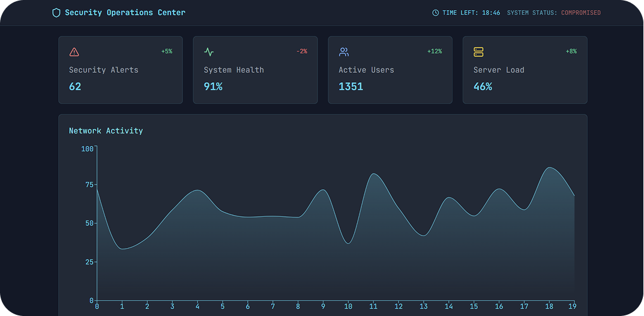Click the Network Activity chart heading

106,130
